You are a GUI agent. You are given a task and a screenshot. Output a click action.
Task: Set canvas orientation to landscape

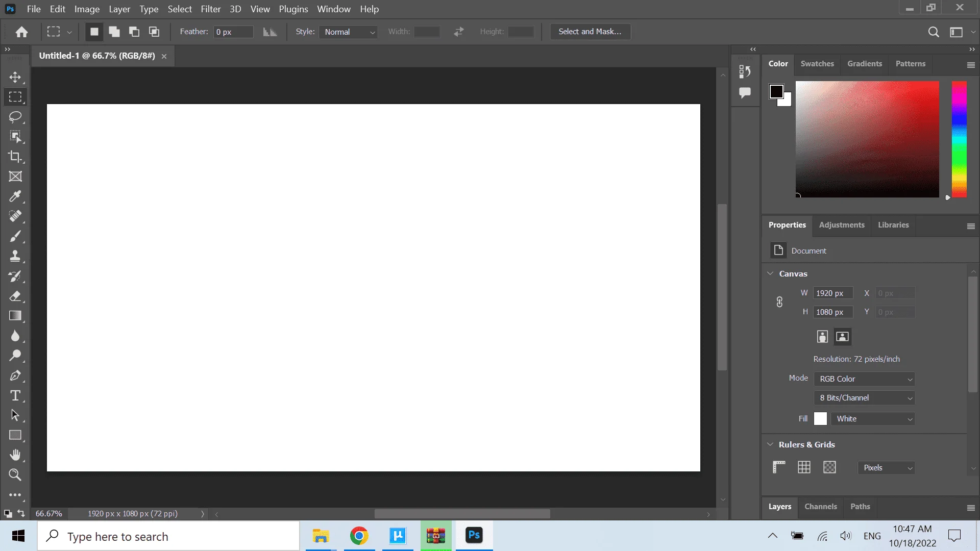(842, 337)
